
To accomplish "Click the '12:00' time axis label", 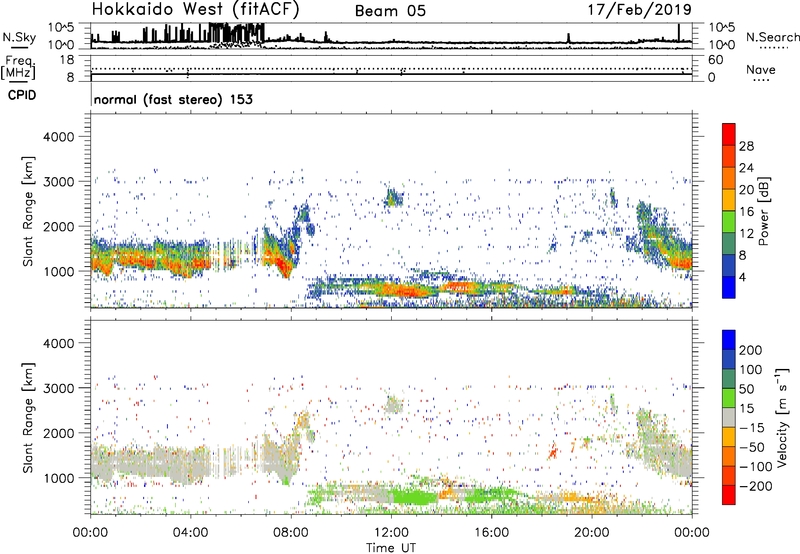I will (391, 533).
